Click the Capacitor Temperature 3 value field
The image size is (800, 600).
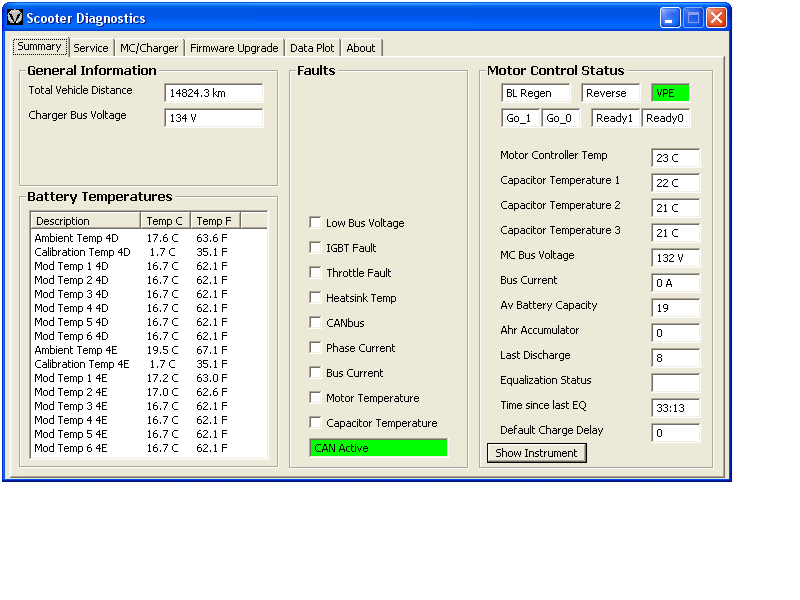[676, 233]
